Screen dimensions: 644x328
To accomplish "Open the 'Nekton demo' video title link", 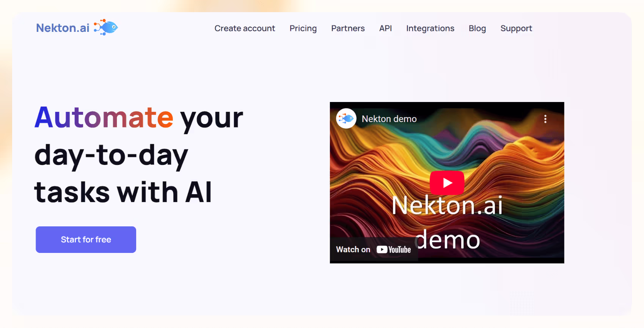I will [x=389, y=119].
